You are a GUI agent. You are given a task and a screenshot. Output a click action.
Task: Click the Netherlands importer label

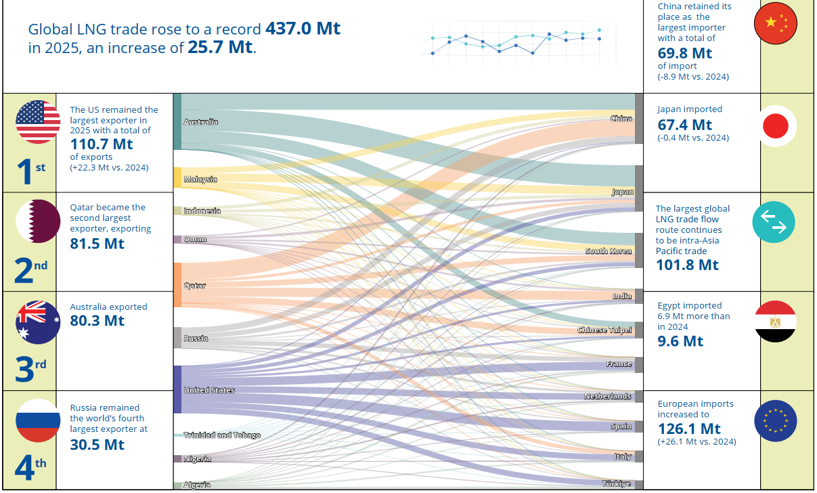(x=608, y=397)
